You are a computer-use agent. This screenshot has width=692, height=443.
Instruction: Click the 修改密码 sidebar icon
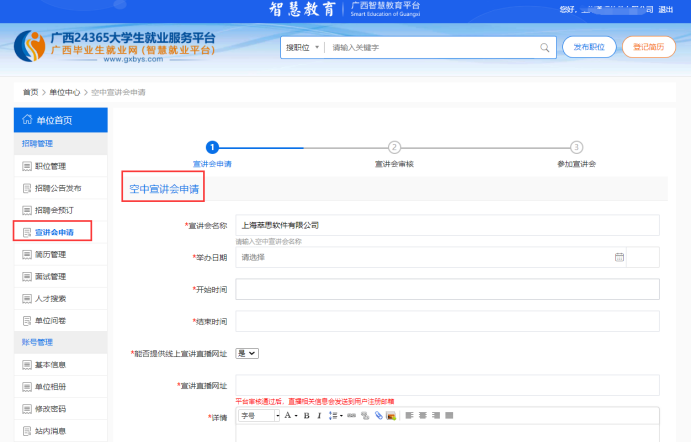click(x=27, y=409)
